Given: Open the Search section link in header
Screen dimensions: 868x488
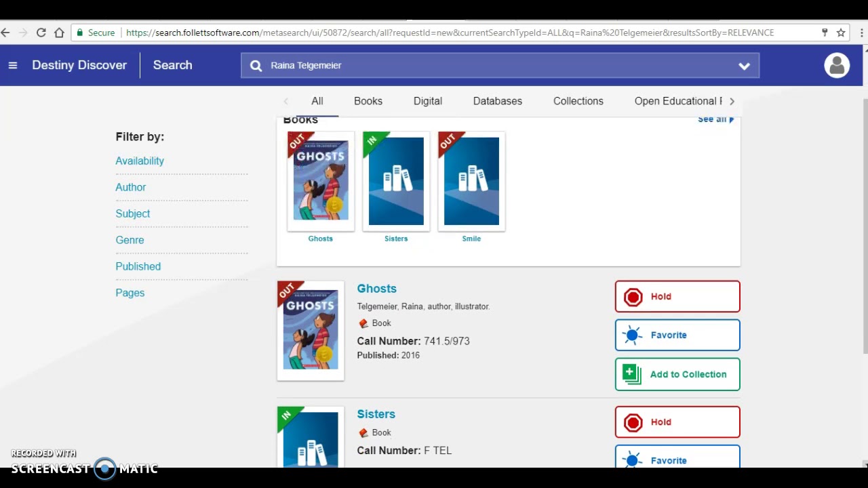Looking at the screenshot, I should pos(173,65).
